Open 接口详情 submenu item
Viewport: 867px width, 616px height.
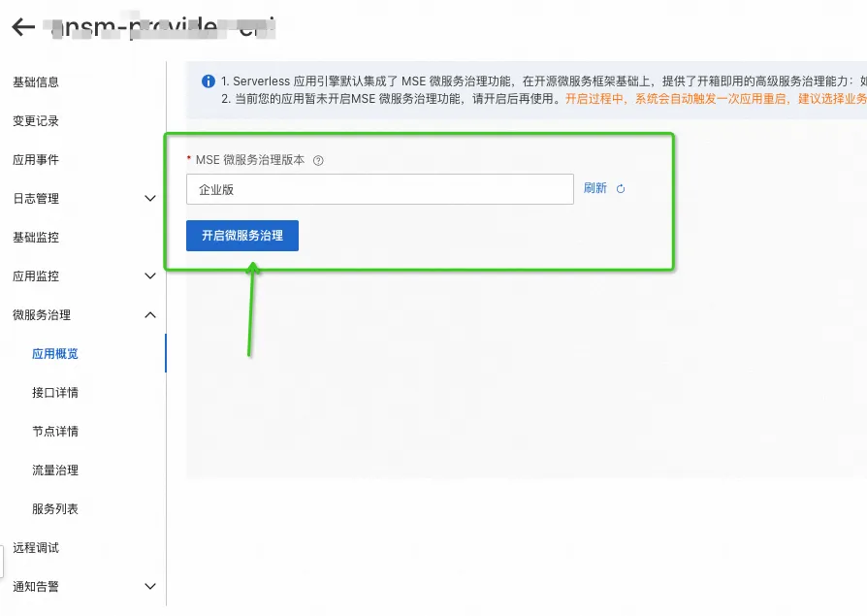coord(55,392)
